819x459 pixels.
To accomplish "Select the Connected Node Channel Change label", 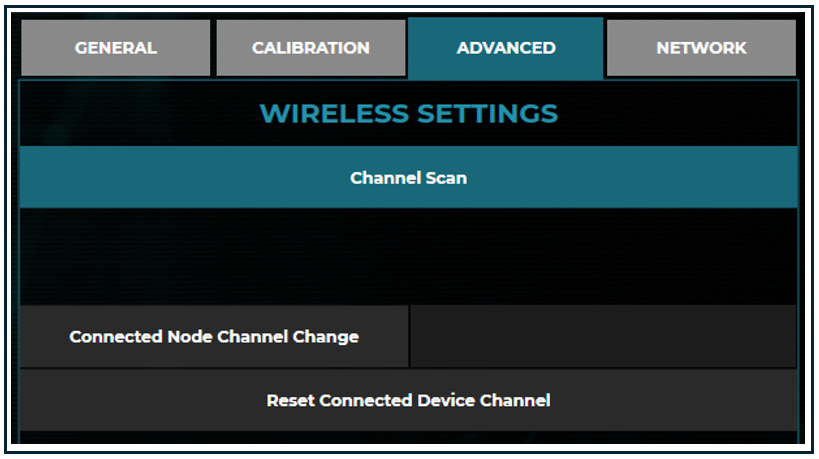I will 214,337.
